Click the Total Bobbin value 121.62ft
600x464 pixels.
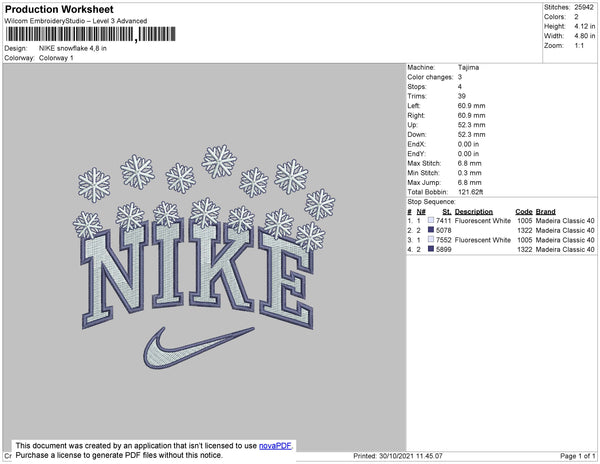click(470, 192)
